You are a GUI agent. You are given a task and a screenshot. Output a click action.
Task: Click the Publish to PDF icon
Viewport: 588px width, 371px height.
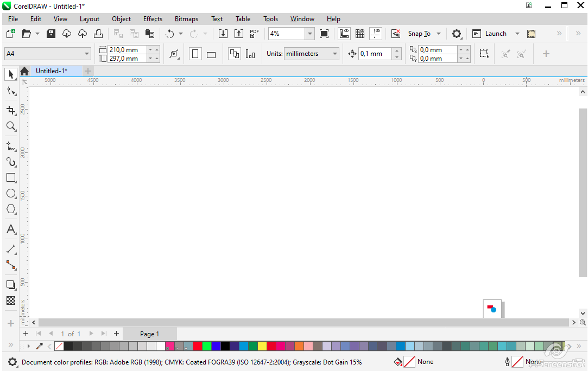[x=254, y=34]
